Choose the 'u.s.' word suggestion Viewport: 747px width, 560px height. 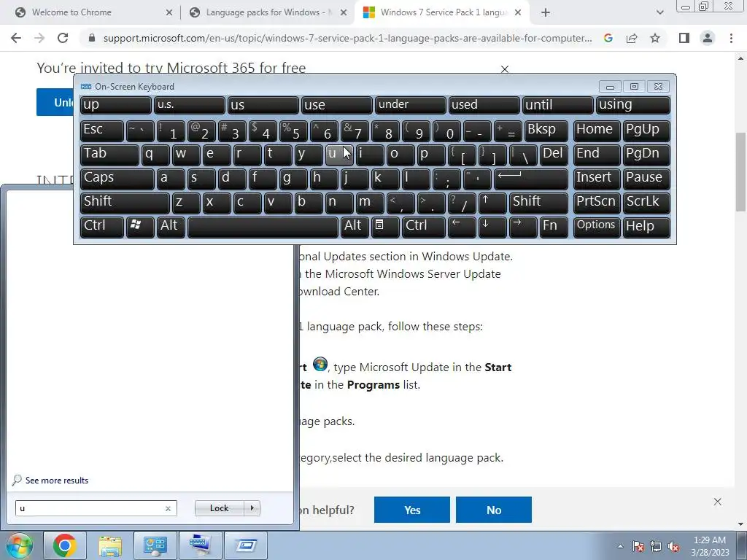[189, 105]
